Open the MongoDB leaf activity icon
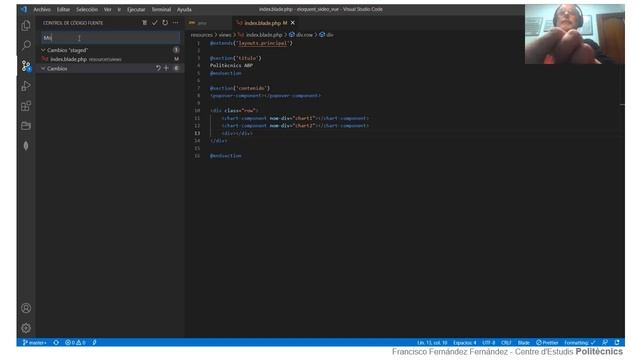Screen dimensions: 640x360 (26, 146)
